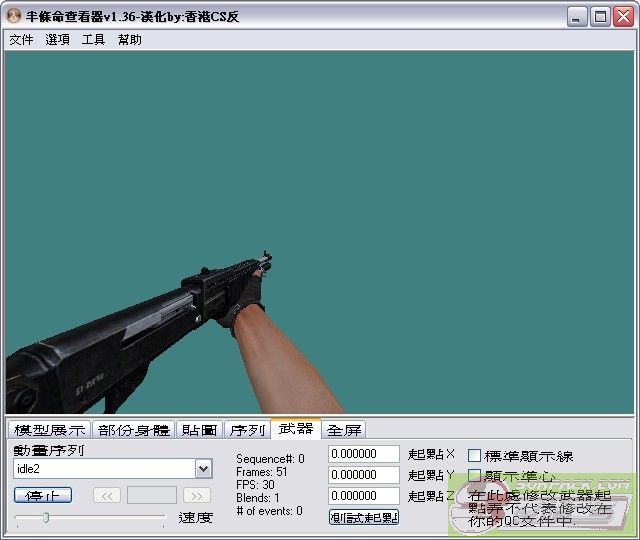Click the previous frame << button
This screenshot has width=640, height=540.
click(x=107, y=495)
